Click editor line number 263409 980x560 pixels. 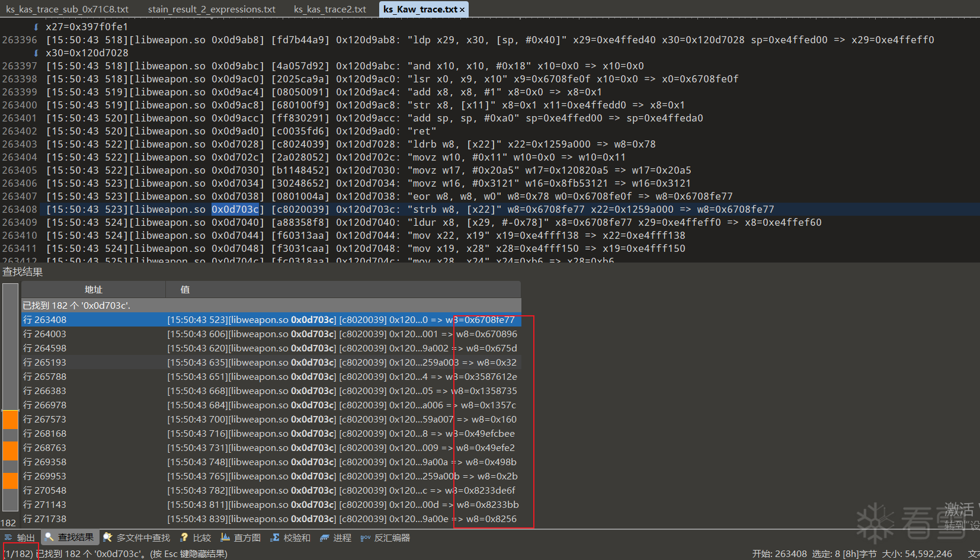pos(20,222)
